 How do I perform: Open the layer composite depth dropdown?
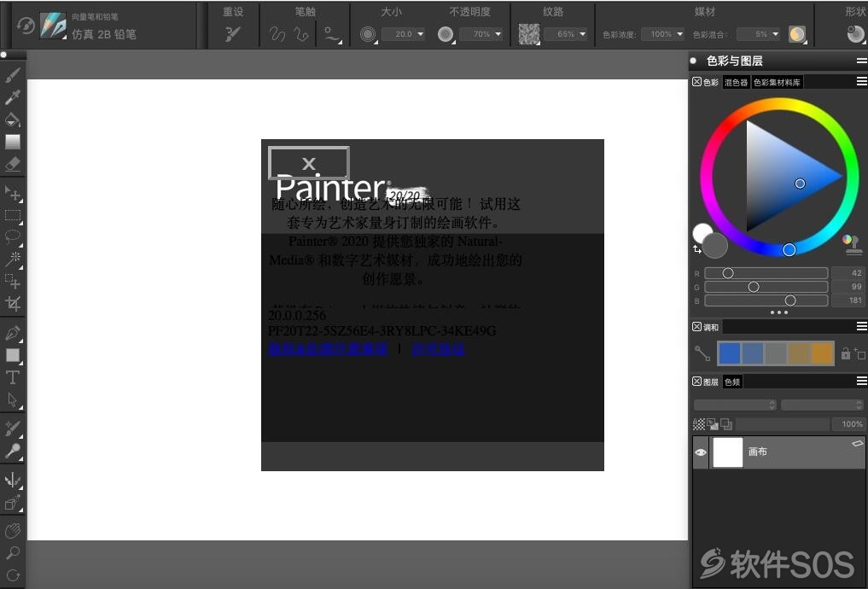coord(822,405)
